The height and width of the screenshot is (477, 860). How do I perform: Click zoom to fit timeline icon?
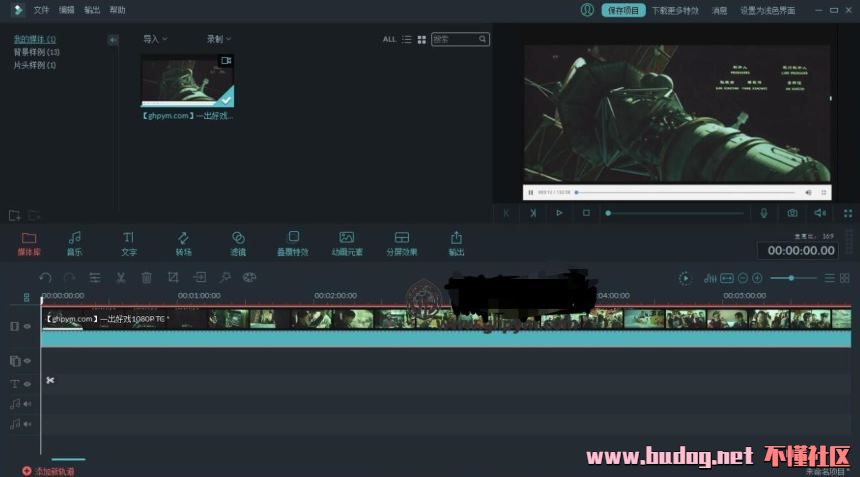click(727, 279)
